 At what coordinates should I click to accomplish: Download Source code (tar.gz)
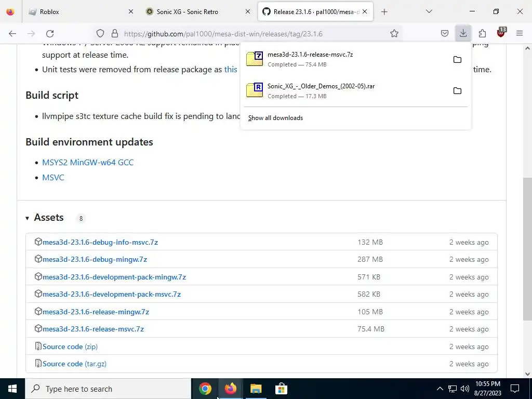(x=74, y=364)
